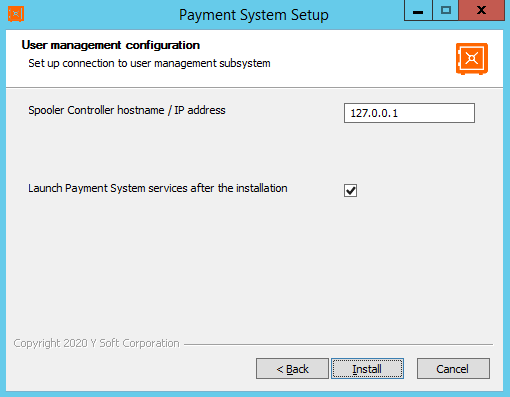Click the 'Spooler Controller hostname / IP address' label
The image size is (510, 397).
[x=127, y=110]
